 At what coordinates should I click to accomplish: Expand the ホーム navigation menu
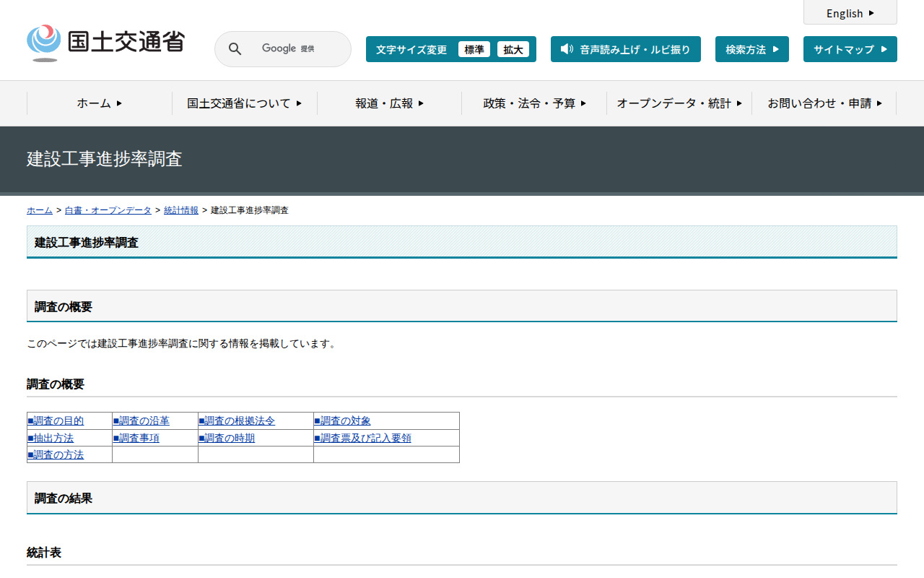(x=100, y=103)
